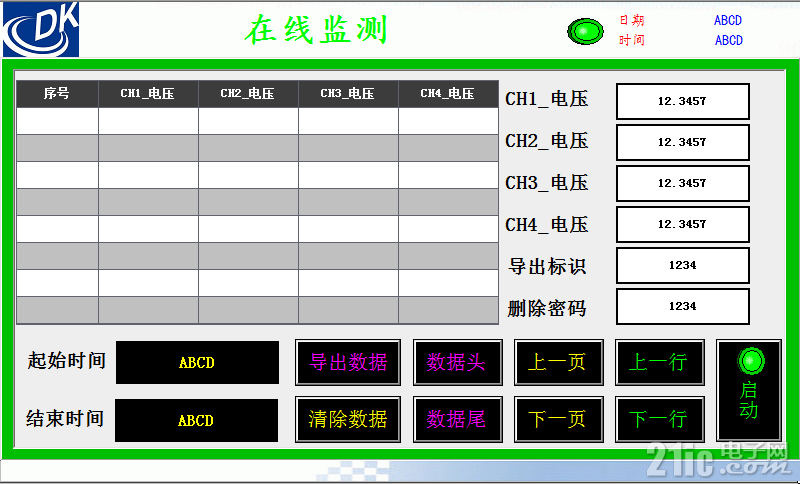
Task: Click the 在线监测 title text
Action: [316, 30]
